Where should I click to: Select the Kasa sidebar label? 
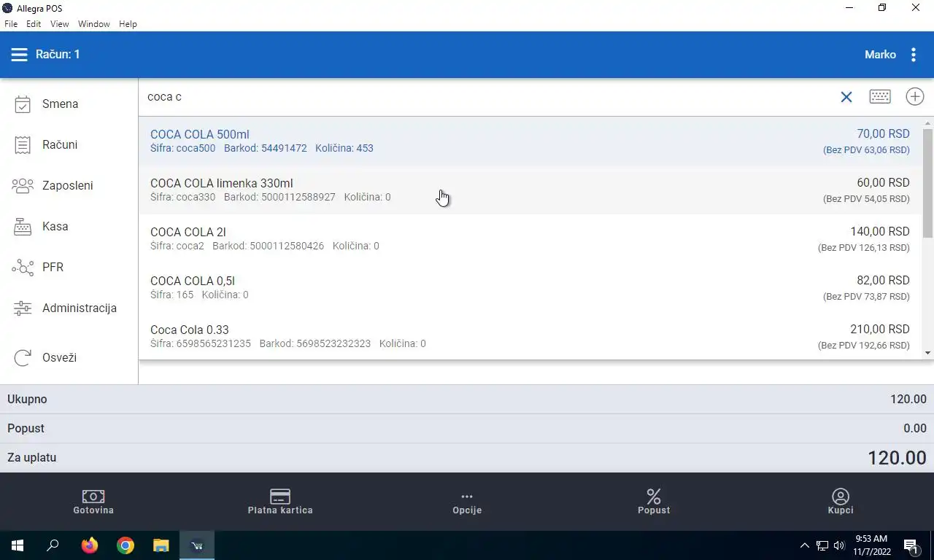click(x=55, y=227)
